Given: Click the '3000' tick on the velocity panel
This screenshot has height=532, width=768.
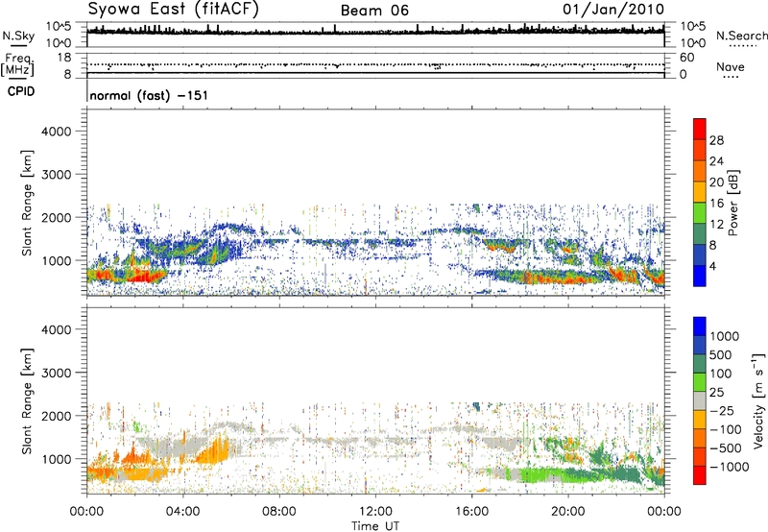Looking at the screenshot, I should (x=57, y=373).
